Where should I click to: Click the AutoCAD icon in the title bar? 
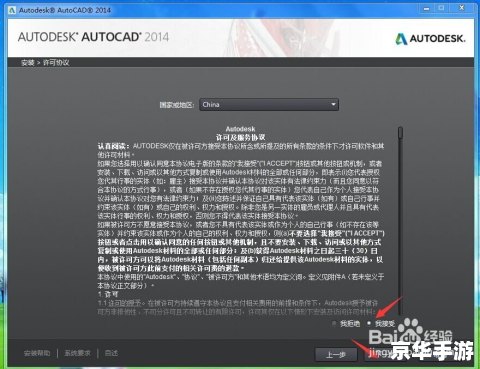tap(13, 10)
